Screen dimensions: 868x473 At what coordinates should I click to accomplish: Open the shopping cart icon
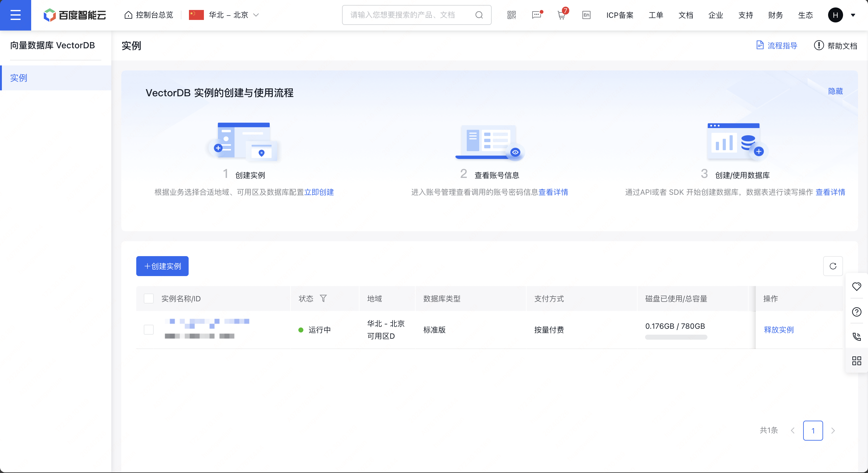point(562,15)
